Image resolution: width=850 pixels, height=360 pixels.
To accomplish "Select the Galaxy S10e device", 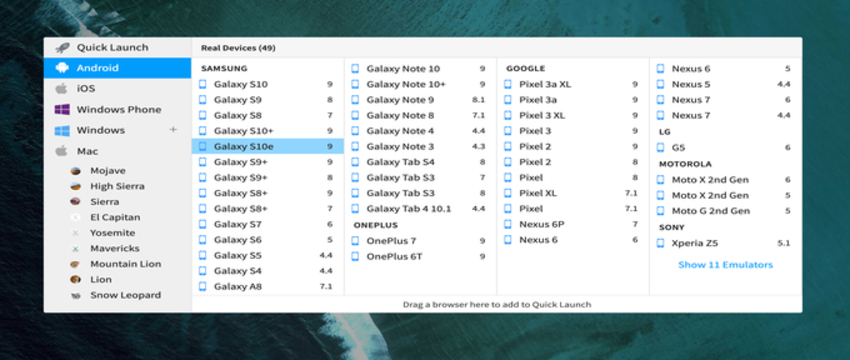I will click(268, 146).
